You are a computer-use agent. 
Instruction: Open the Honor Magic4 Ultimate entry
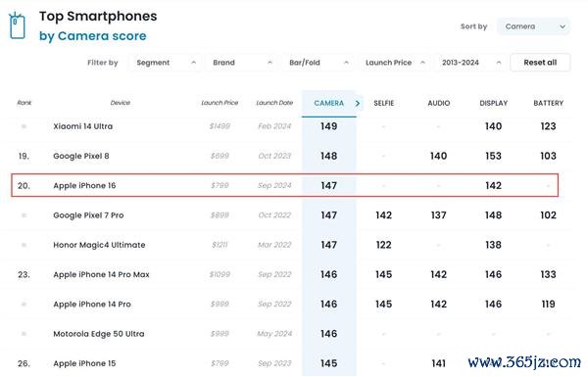coord(99,245)
